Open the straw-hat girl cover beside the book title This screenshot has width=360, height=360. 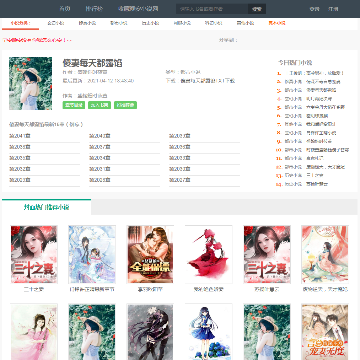pos(30,83)
